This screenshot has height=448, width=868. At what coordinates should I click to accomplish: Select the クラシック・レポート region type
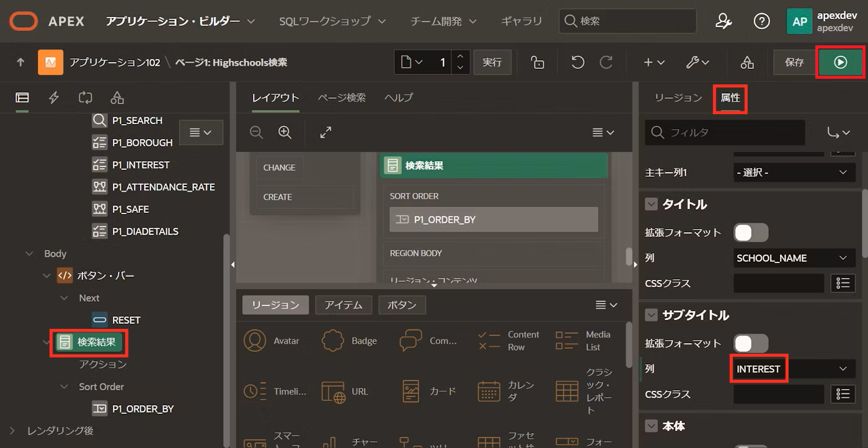[584, 392]
